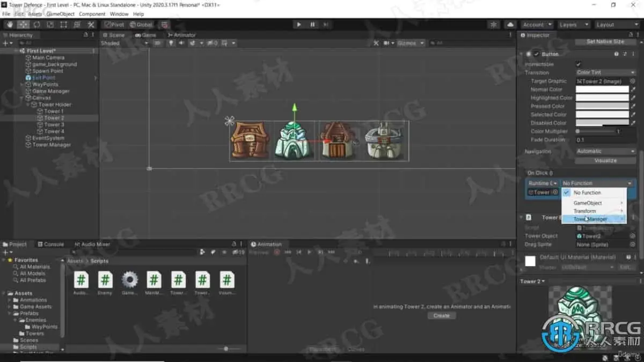Select the combined Transform tool
Image resolution: width=644 pixels, height=362 pixels.
coord(77,24)
